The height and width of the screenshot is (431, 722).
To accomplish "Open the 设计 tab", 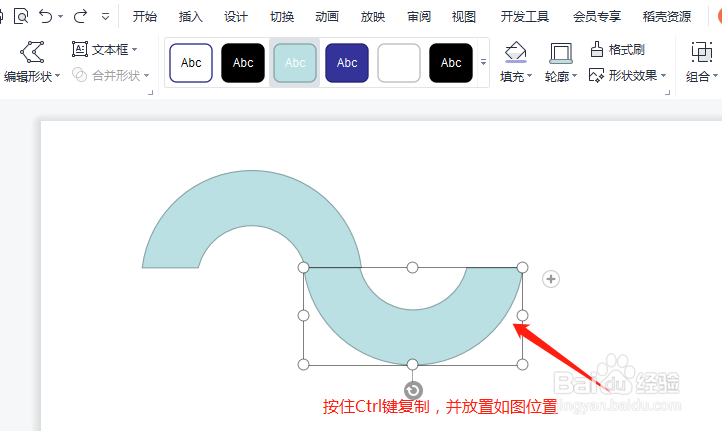I will (x=236, y=17).
